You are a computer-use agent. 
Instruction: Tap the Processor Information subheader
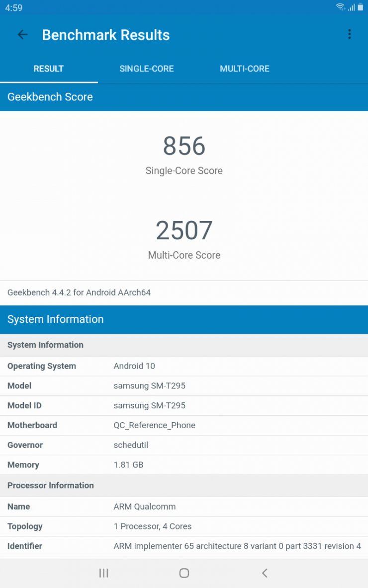[x=184, y=485]
